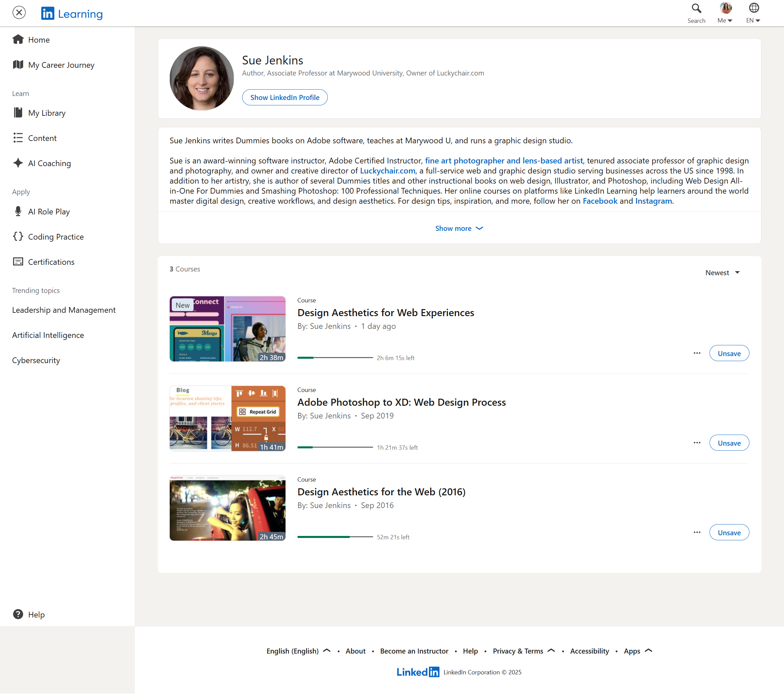Open AI Role Play microphone icon
The width and height of the screenshot is (784, 694).
pyautogui.click(x=18, y=211)
